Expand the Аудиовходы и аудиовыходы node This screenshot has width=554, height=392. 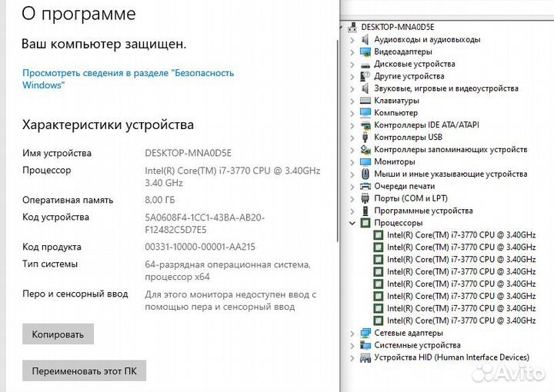click(352, 40)
